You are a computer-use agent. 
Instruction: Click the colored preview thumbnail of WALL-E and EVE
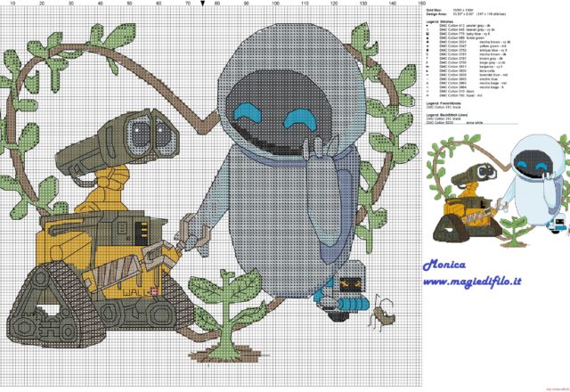[499, 189]
